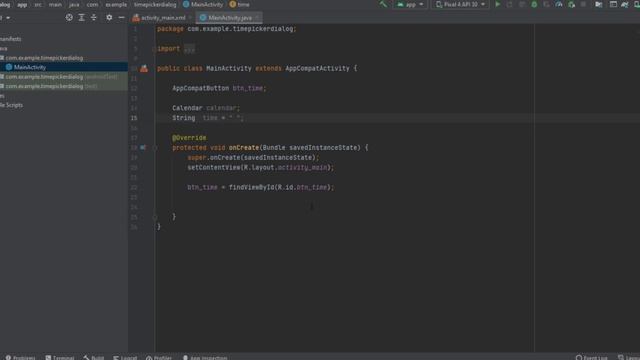
Task: Hide the project panel with minus icon
Action: 121,18
